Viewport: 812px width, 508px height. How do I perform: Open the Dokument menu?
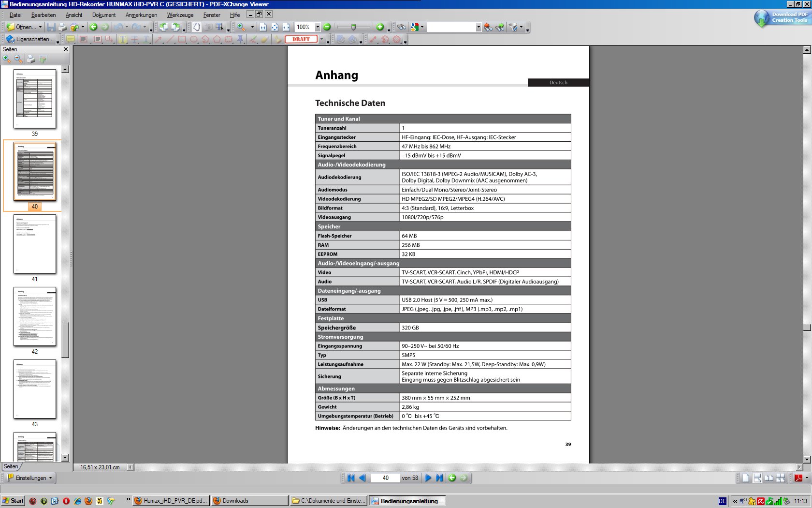[103, 15]
